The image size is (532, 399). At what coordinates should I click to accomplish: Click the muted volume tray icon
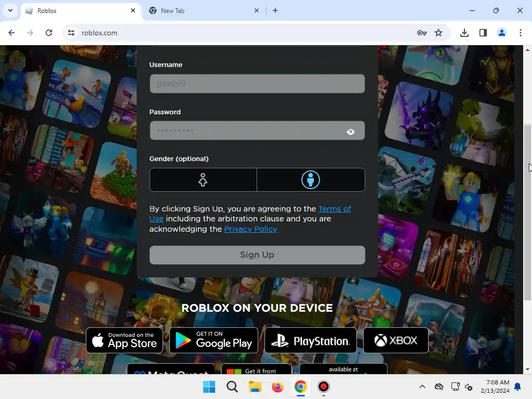click(469, 387)
